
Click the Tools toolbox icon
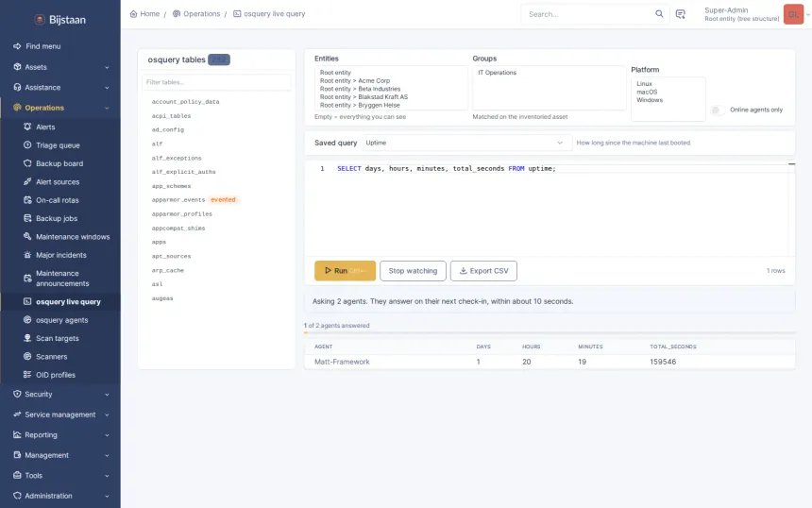click(17, 475)
